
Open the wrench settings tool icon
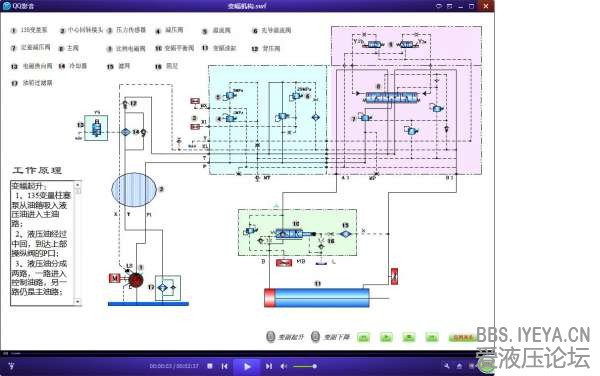447,366
